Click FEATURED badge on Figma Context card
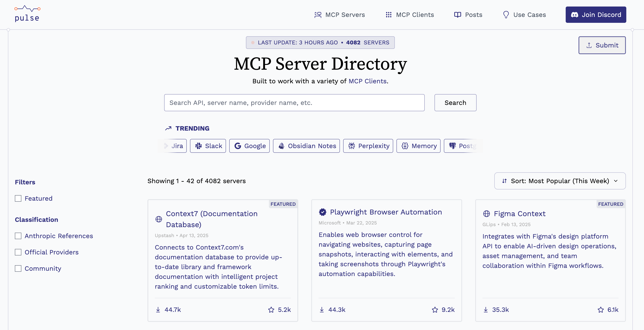This screenshot has width=644, height=330. (611, 204)
